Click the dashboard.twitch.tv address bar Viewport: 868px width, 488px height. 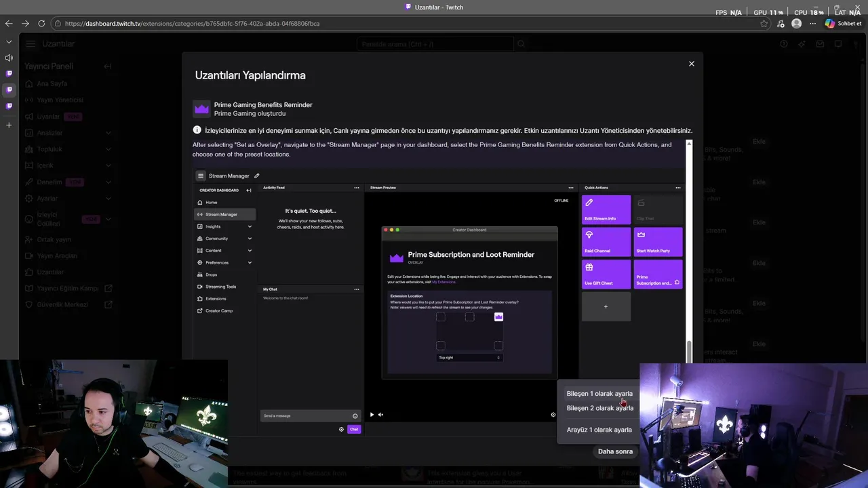click(407, 23)
